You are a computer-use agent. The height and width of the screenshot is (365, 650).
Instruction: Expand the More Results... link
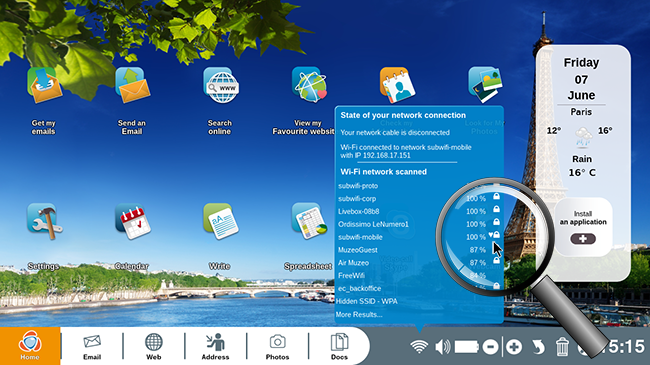click(x=359, y=314)
